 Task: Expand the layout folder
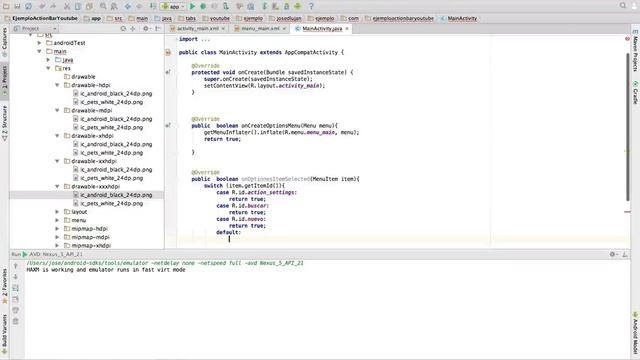click(58, 212)
